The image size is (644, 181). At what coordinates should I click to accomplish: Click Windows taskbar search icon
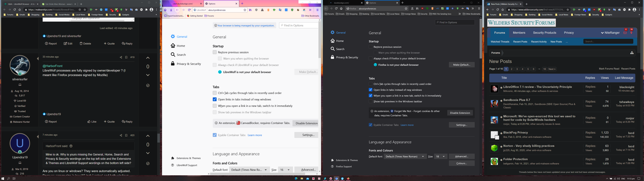[x=9, y=178]
